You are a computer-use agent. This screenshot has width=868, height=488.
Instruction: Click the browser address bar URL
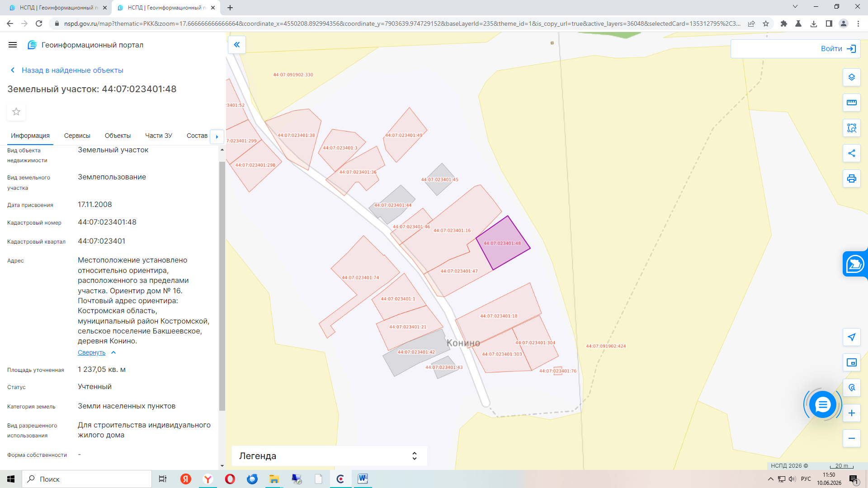(401, 23)
